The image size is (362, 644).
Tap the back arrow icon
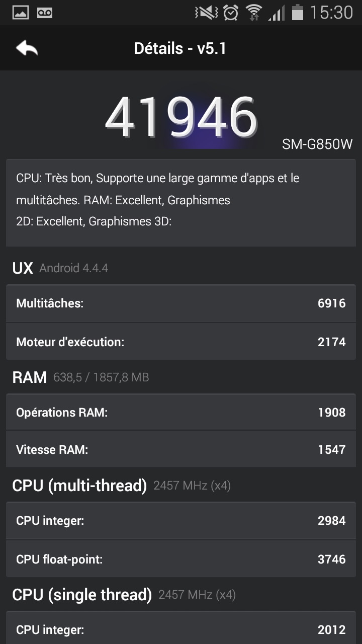tap(27, 48)
